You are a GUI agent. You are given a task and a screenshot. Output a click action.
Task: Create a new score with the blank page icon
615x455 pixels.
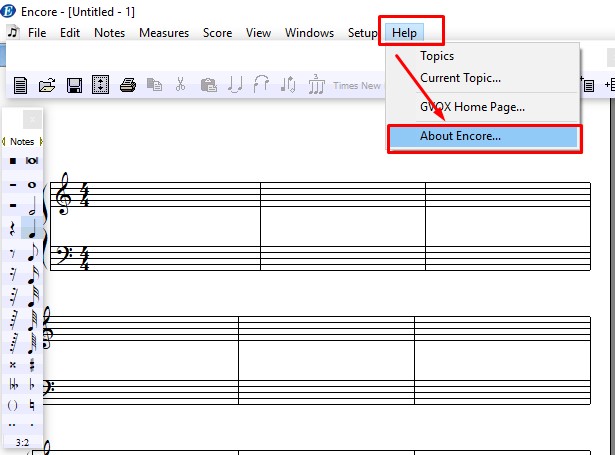[x=20, y=85]
